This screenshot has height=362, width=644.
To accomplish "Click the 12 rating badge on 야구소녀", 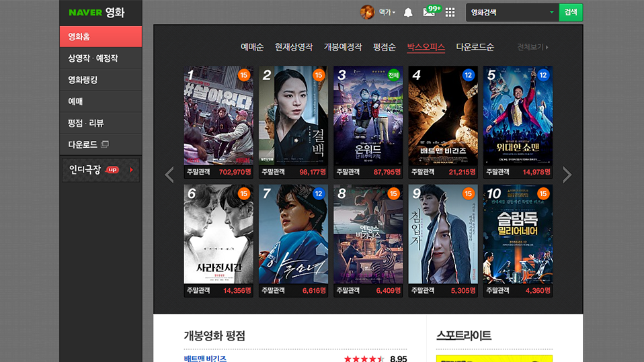I will (319, 193).
